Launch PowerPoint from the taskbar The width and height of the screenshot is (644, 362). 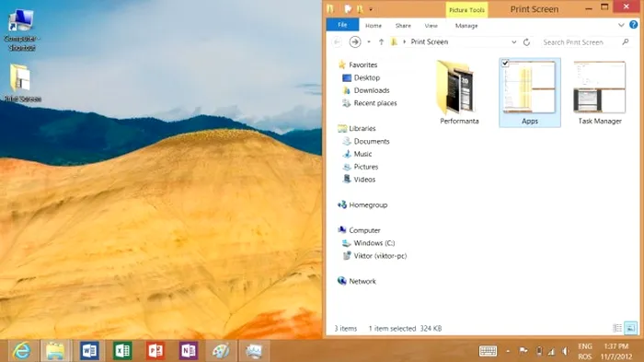pos(155,351)
